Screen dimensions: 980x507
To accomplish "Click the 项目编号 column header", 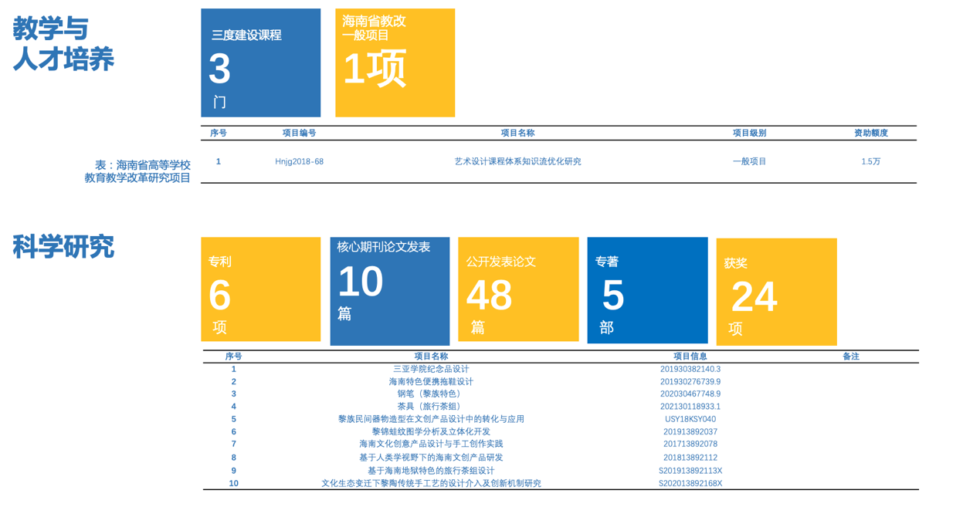I will pos(299,133).
